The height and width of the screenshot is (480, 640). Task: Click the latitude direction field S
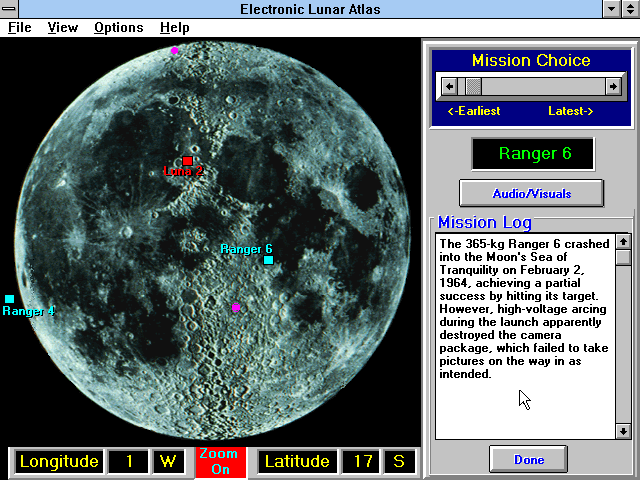399,462
